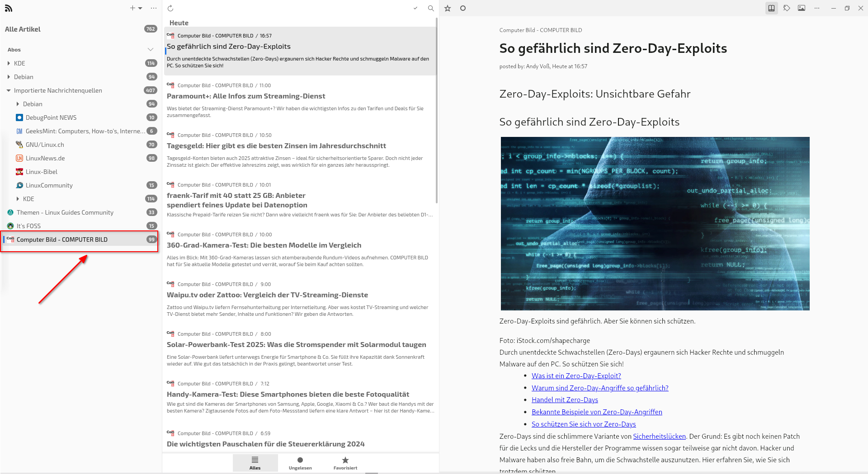Viewport: 868px width, 474px height.
Task: Open the sidebar three-dots menu
Action: click(x=154, y=8)
